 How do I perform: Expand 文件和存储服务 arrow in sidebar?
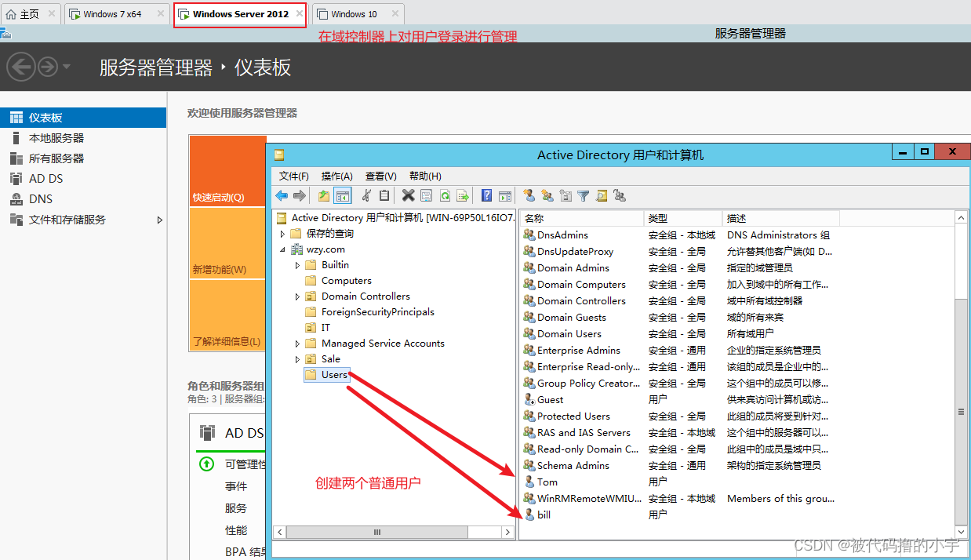coord(160,220)
